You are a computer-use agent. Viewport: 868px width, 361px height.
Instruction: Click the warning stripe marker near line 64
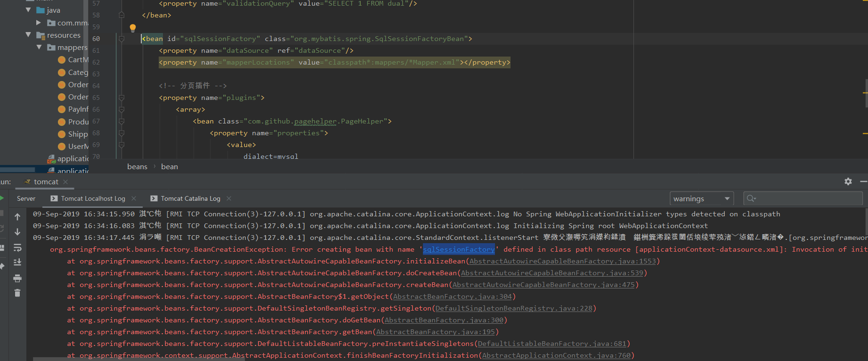point(865,92)
